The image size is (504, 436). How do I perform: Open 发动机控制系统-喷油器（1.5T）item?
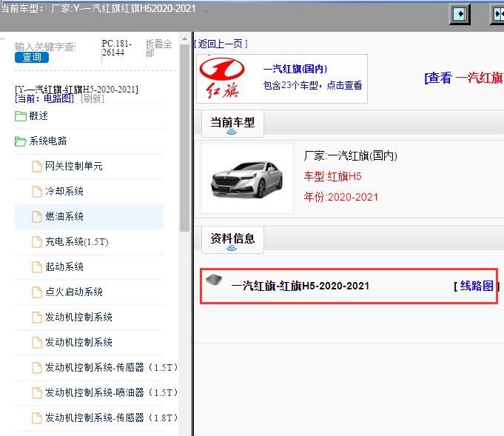pyautogui.click(x=111, y=392)
